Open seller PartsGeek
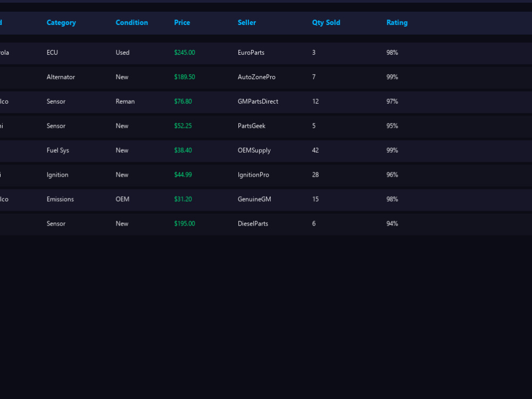The image size is (532, 399). [x=252, y=126]
